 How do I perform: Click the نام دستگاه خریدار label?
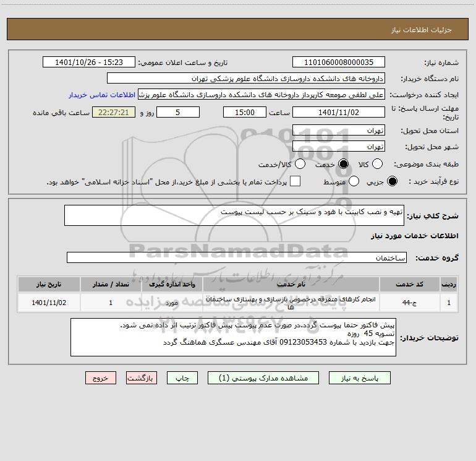click(x=430, y=79)
